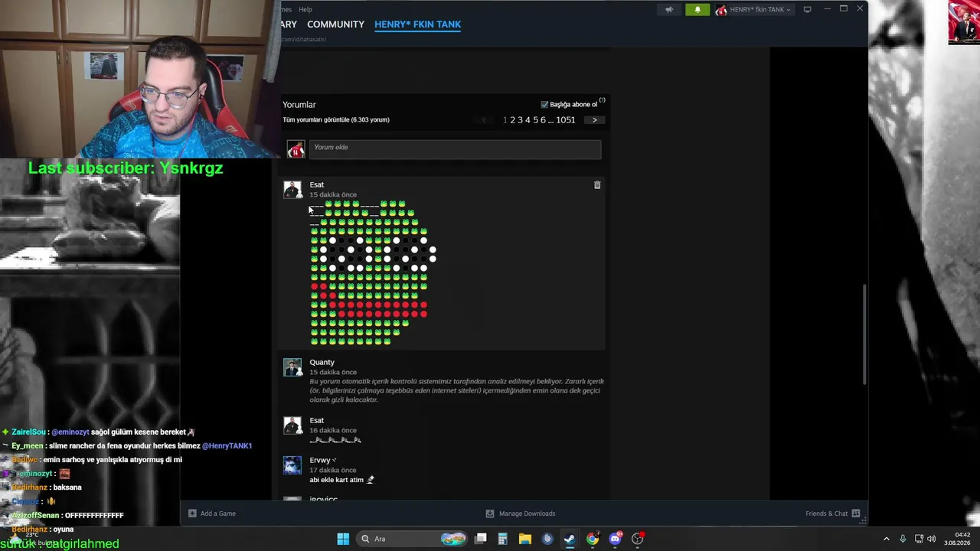Click the Yorumlar section heading
The image size is (980, 551).
tap(299, 105)
